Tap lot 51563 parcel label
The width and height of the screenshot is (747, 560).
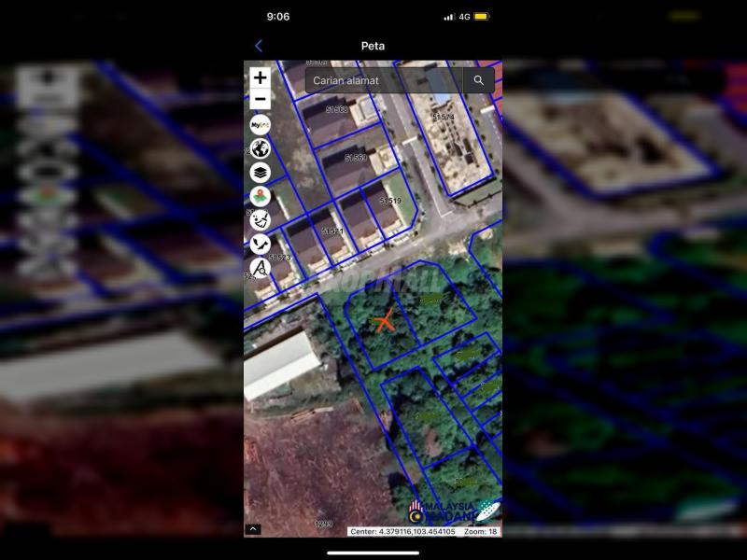tap(337, 110)
